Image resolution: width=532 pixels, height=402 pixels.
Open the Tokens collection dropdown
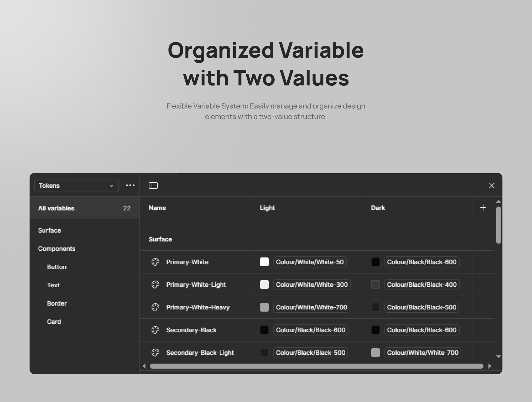[77, 186]
